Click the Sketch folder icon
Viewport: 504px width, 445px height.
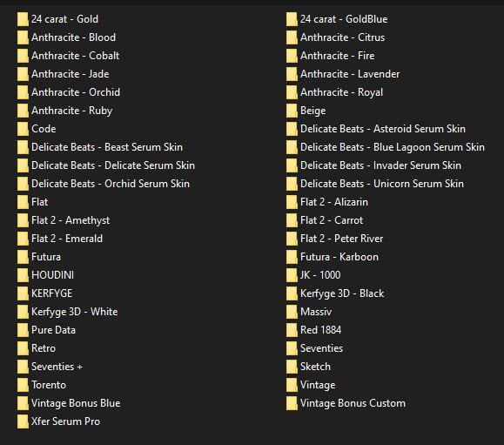(x=292, y=367)
